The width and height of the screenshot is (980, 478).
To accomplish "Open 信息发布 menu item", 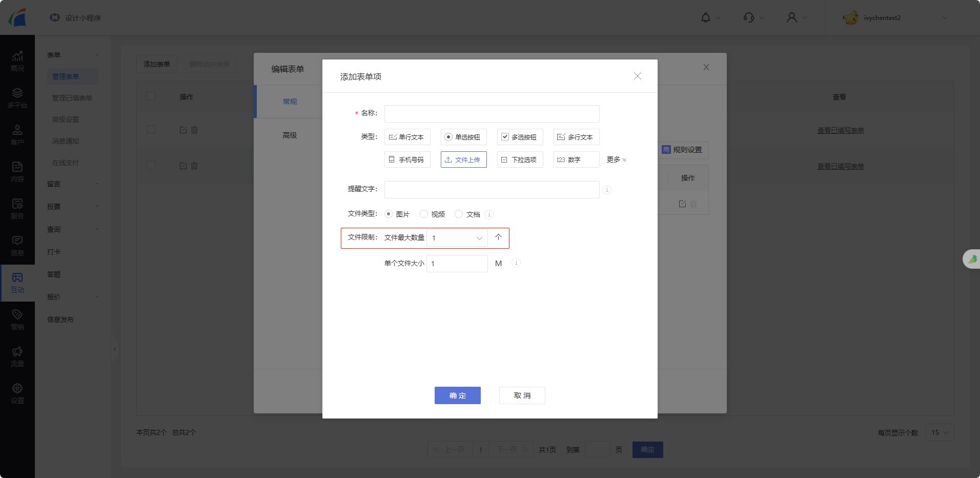I will coord(60,320).
